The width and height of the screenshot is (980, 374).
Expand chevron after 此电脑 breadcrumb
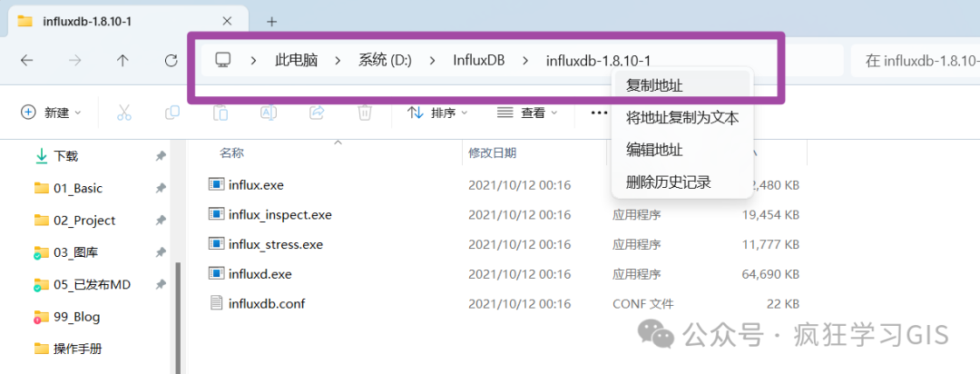tap(338, 61)
